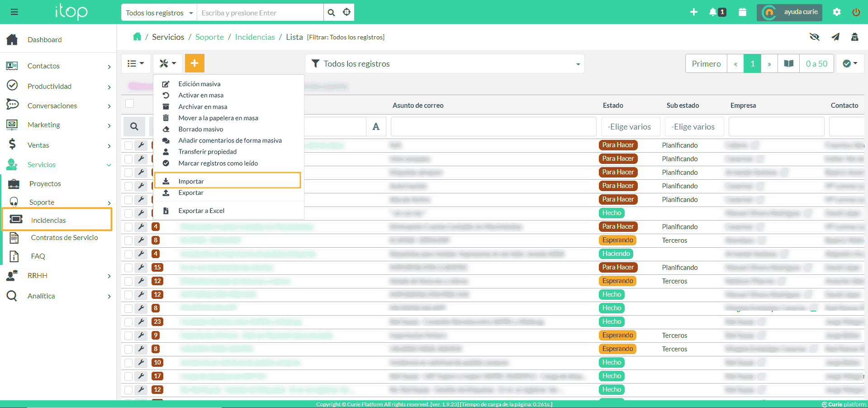The height and width of the screenshot is (408, 868).
Task: Click the paper plane send icon
Action: pos(835,37)
